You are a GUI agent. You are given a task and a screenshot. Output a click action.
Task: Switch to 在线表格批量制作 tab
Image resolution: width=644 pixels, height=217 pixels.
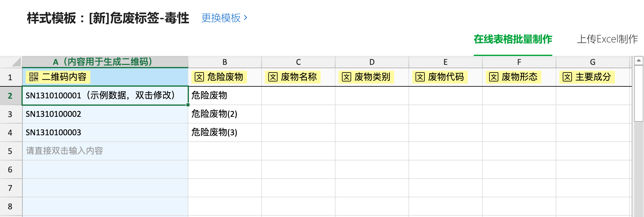513,39
